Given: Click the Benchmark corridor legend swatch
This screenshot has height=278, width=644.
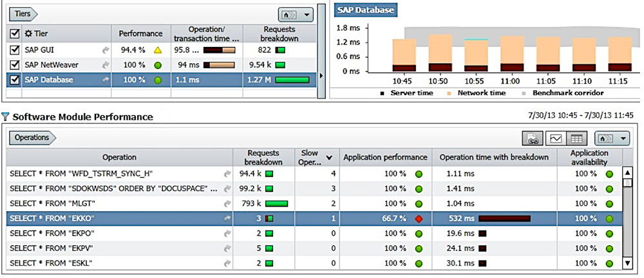Looking at the screenshot, I should click(524, 93).
